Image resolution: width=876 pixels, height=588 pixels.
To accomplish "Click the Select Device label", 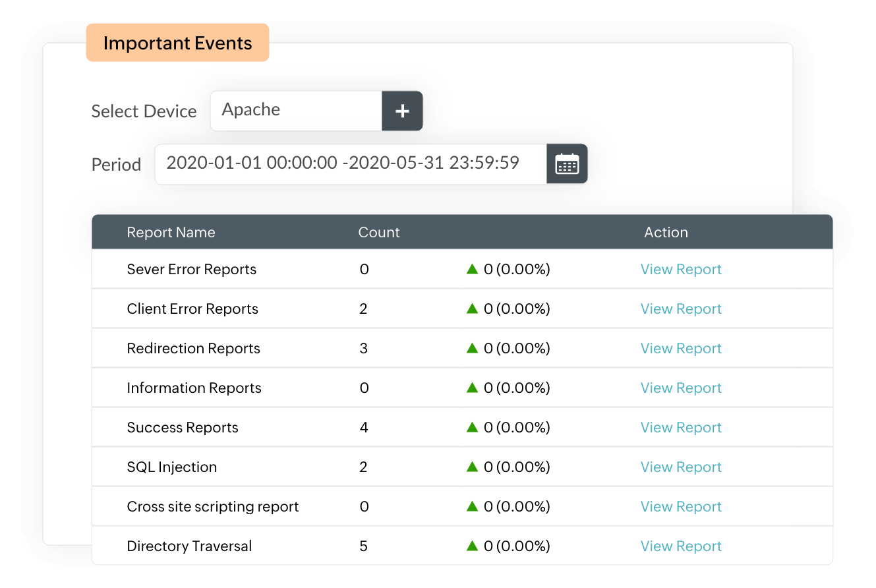I will (x=144, y=111).
